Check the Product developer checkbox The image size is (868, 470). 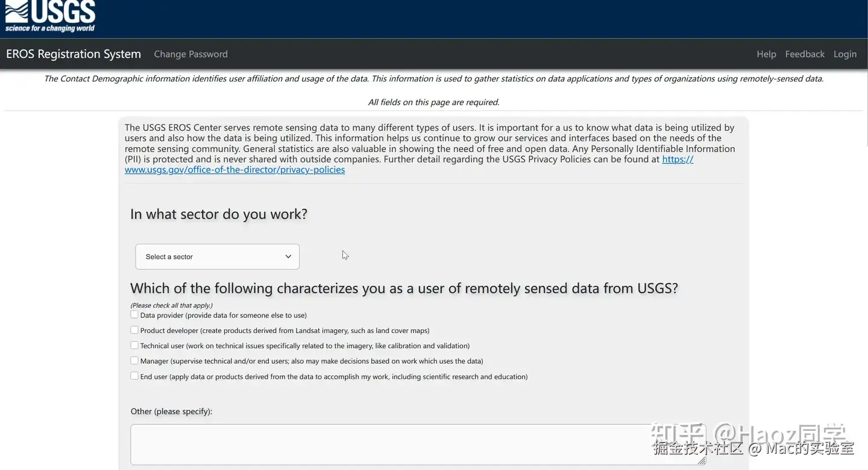click(134, 330)
